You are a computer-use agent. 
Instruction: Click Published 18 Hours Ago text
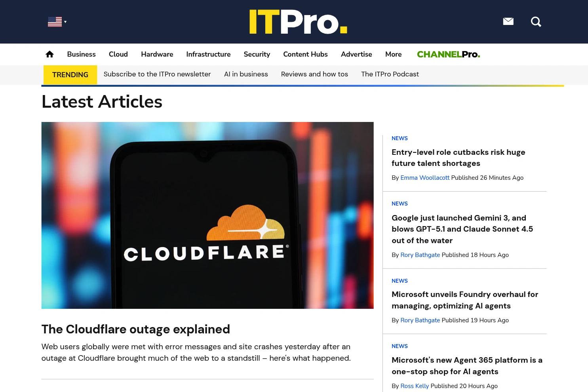(x=475, y=255)
